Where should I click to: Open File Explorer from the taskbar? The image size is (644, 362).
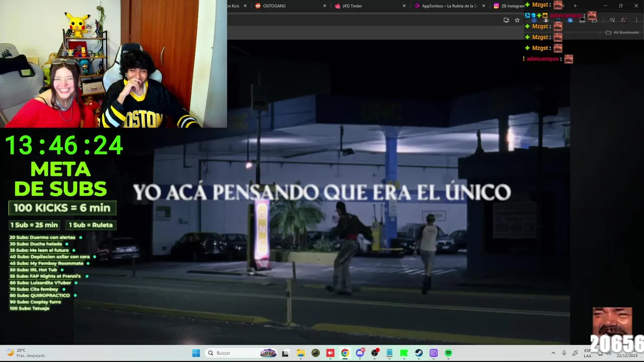pyautogui.click(x=300, y=353)
